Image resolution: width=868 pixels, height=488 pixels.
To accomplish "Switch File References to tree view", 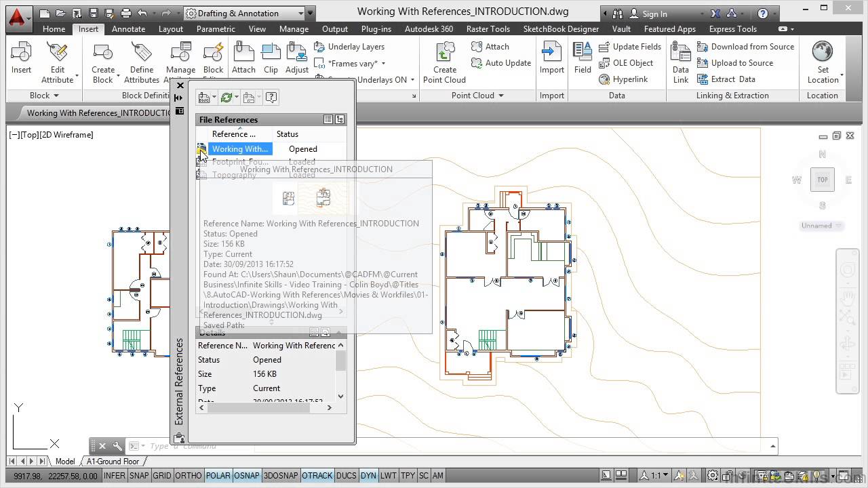I will pos(340,119).
